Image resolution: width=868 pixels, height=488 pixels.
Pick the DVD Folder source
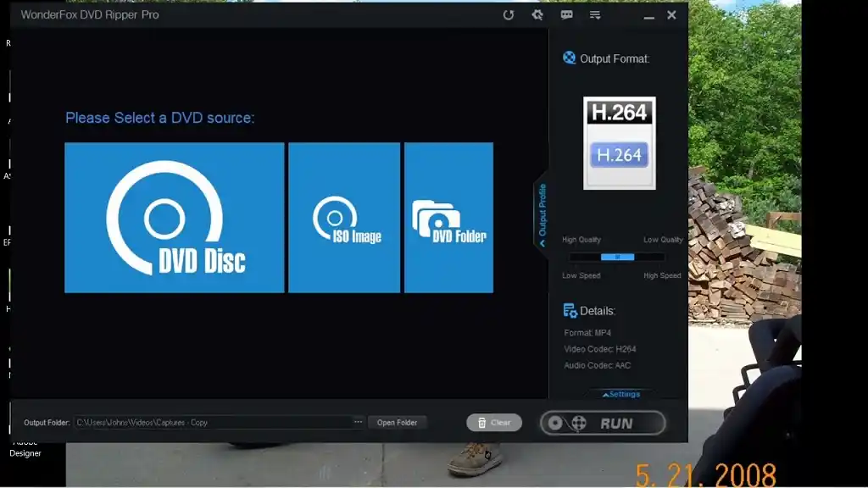pos(448,217)
